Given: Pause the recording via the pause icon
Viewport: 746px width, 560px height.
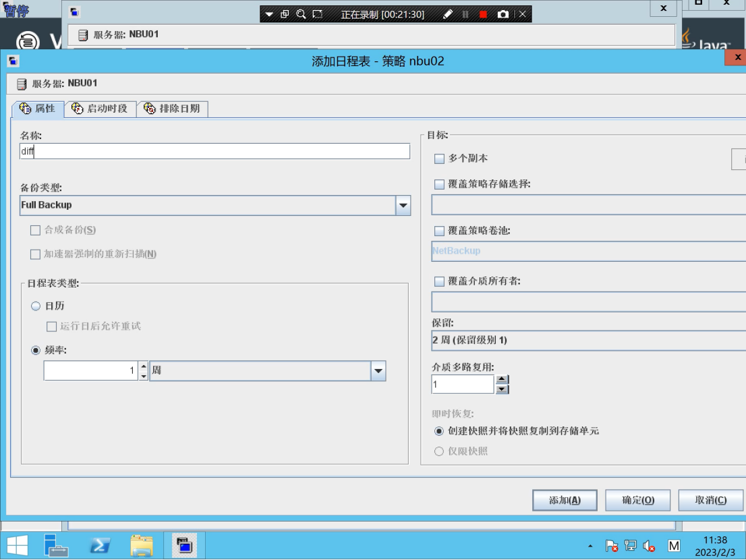Looking at the screenshot, I should point(465,13).
